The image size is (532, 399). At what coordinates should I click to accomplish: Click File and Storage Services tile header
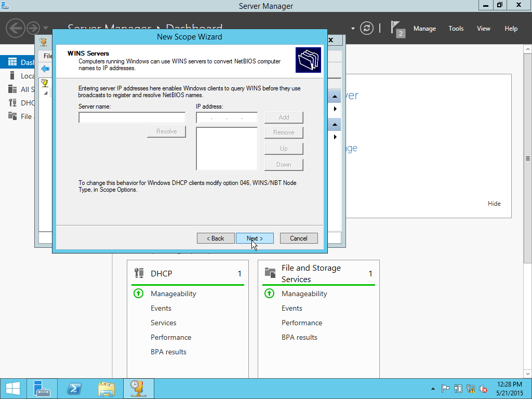point(318,273)
